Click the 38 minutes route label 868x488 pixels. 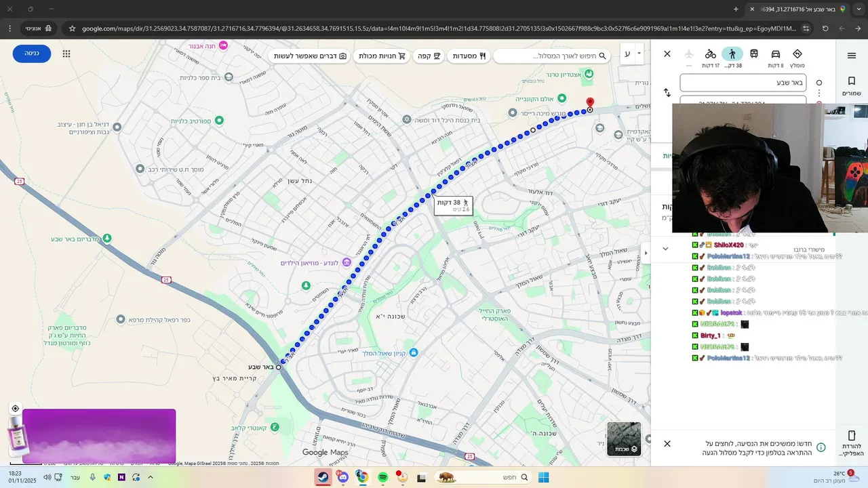453,205
